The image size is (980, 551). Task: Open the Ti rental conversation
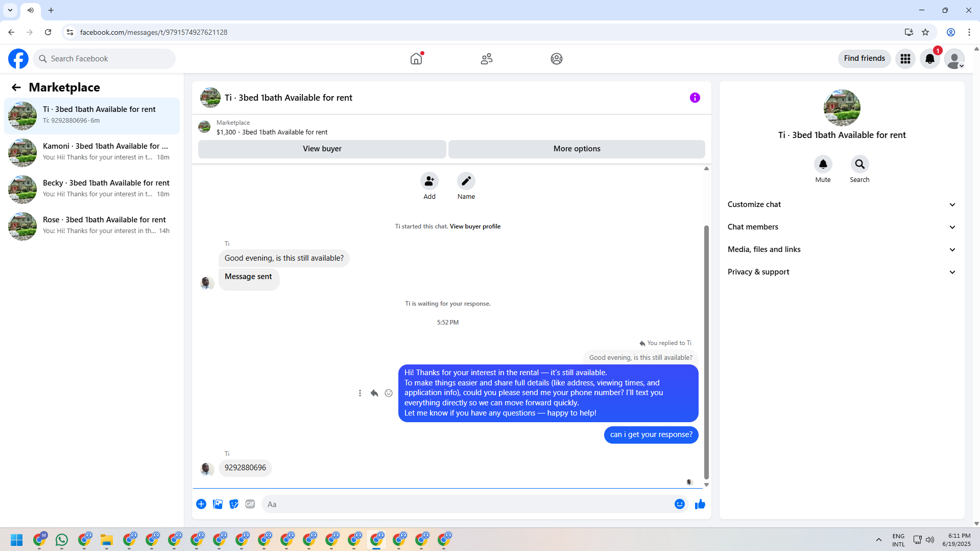tap(92, 116)
